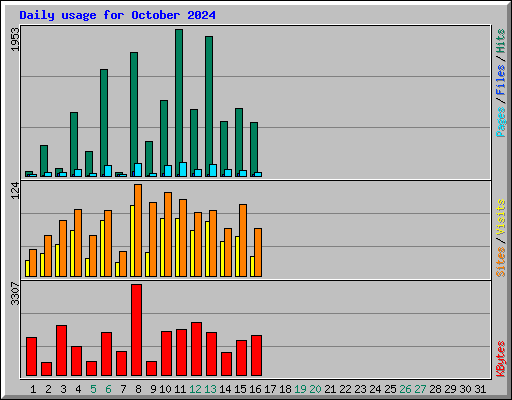Click the blue 'Files' legend label
This screenshot has height=400, width=512.
(500, 80)
